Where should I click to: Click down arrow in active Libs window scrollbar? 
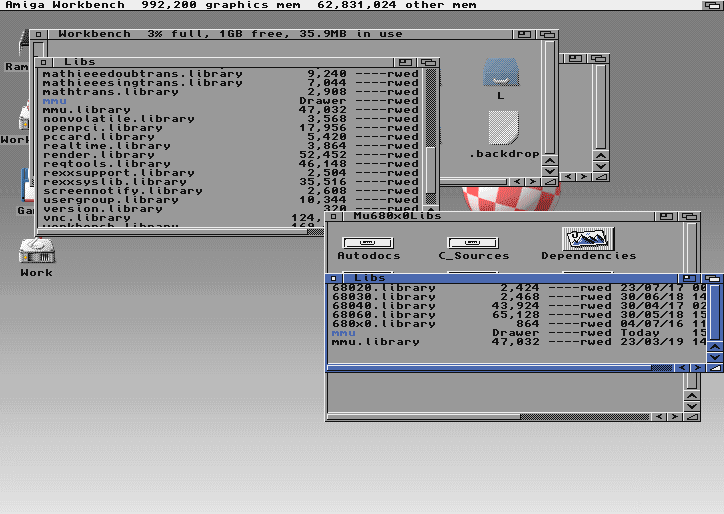[715, 357]
